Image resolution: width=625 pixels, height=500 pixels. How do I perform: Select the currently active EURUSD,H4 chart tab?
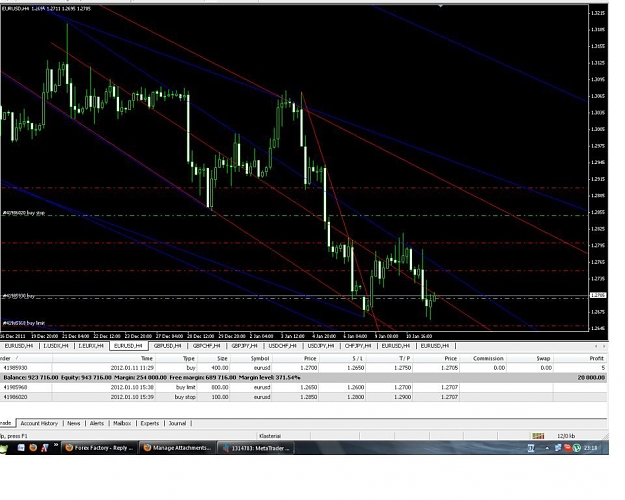(128, 346)
